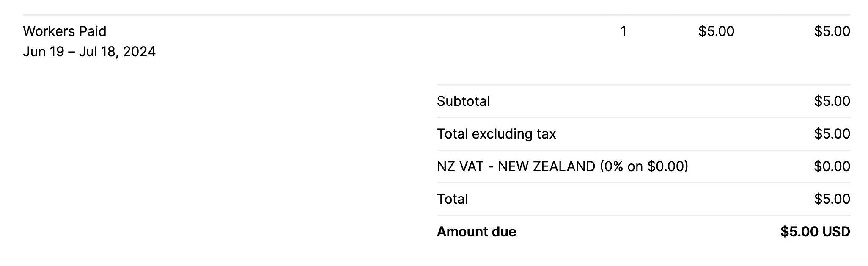Select the Subtotal amount value
Screen dimensions: 868x266
832,101
